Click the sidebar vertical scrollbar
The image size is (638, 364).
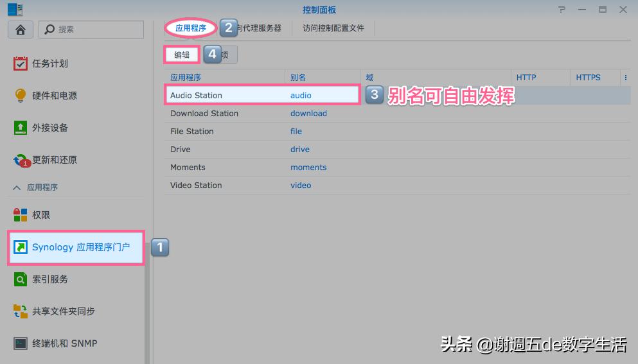(147, 303)
